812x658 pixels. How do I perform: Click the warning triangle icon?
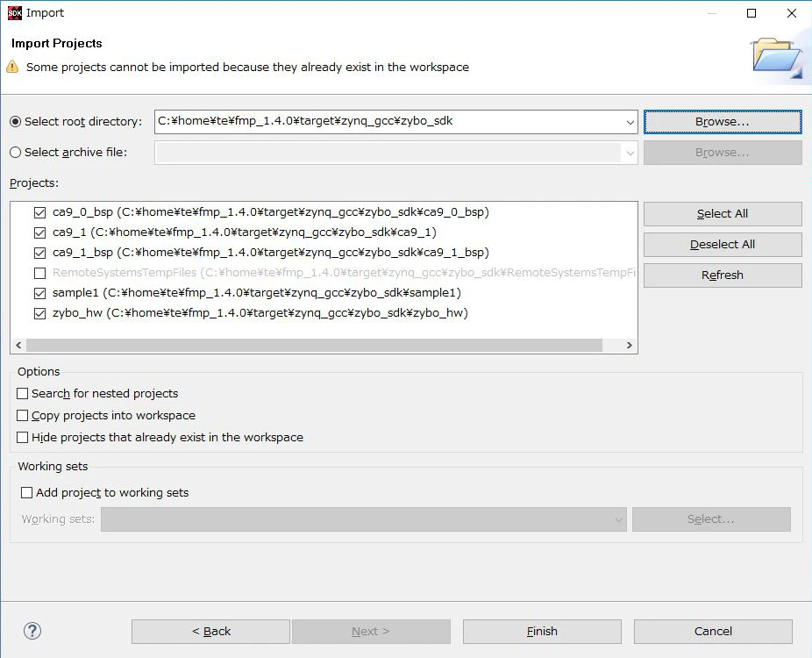(x=12, y=67)
